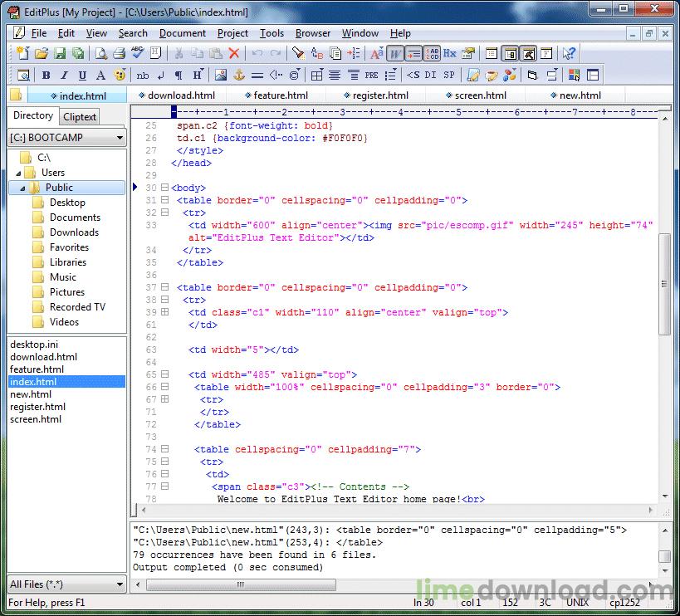Insert an image tag

pyautogui.click(x=220, y=75)
